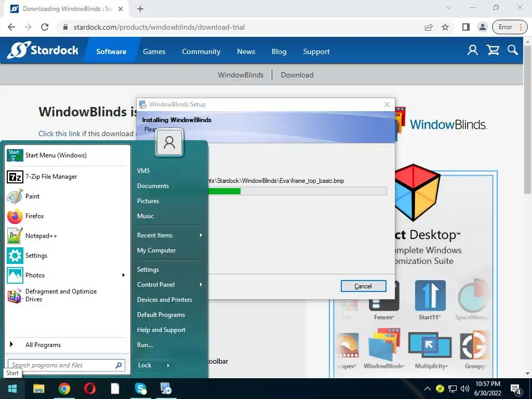Open the Blog nav item
Image resolution: width=532 pixels, height=399 pixels.
[279, 51]
